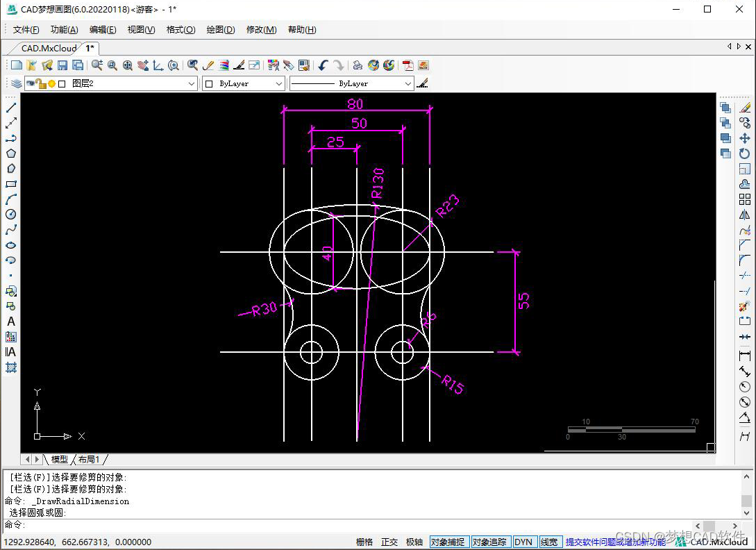The image size is (756, 550).
Task: Switch to the 模型 model tab
Action: tap(59, 459)
